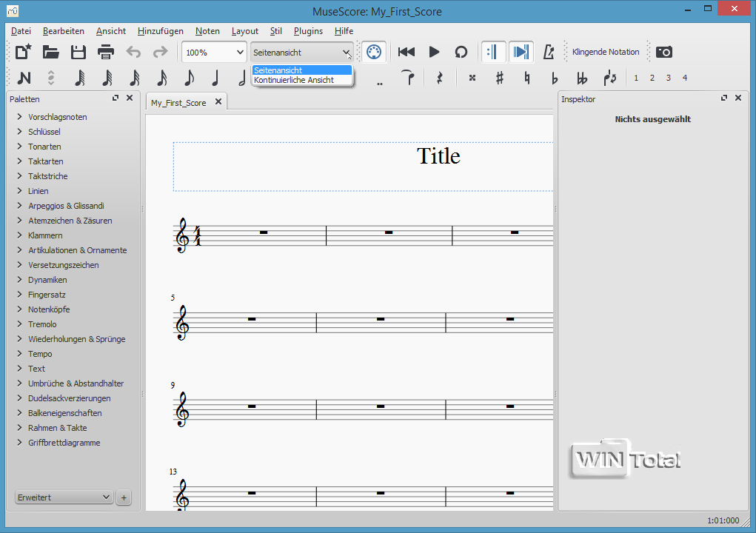Click the camera image capture icon
The image size is (756, 533).
(x=664, y=52)
